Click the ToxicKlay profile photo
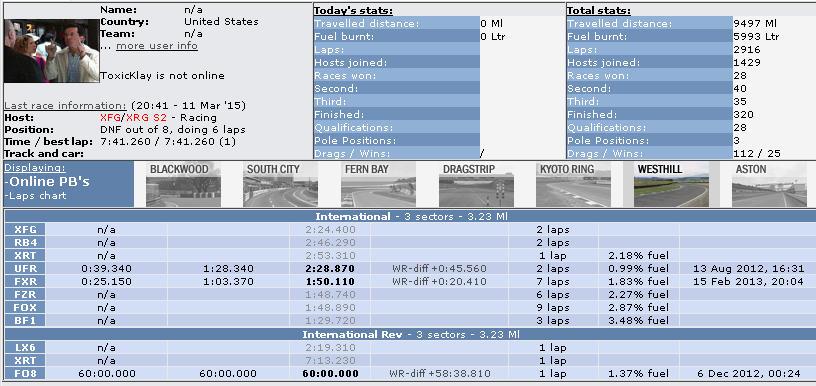The width and height of the screenshot is (816, 386). 52,51
